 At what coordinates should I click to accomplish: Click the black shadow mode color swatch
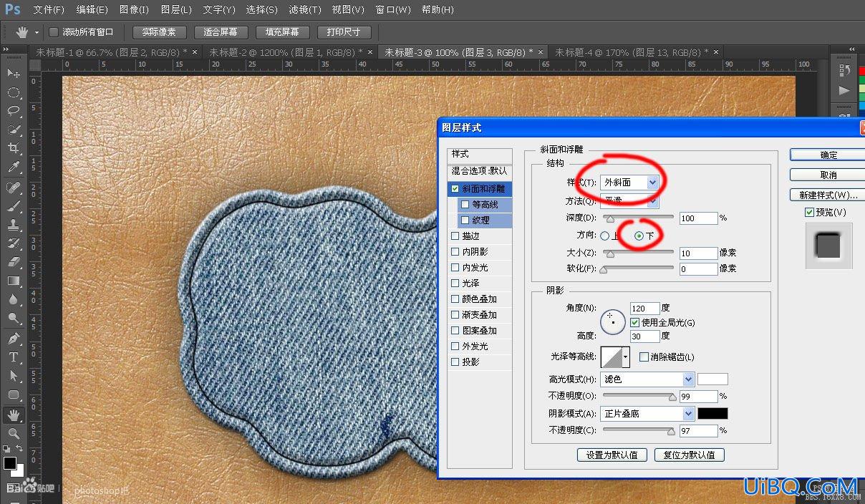[712, 414]
